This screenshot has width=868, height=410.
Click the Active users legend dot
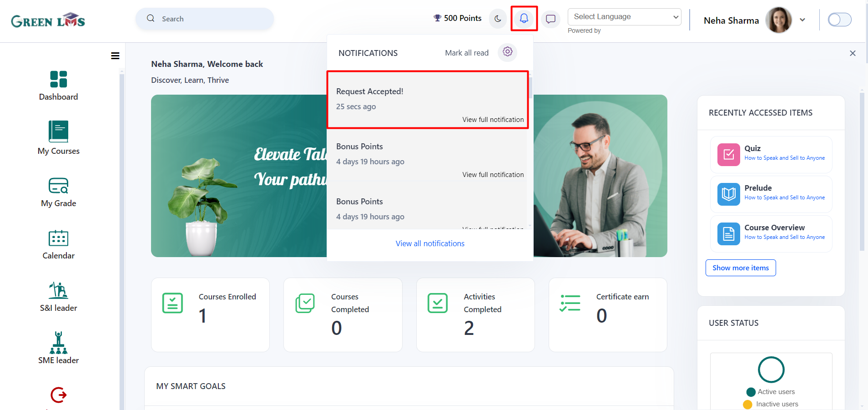pos(751,392)
